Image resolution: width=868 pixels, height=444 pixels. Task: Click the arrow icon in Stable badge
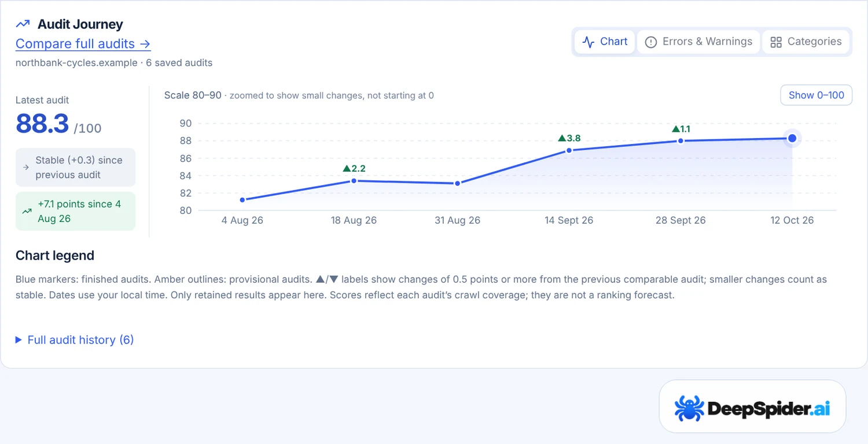click(x=25, y=168)
